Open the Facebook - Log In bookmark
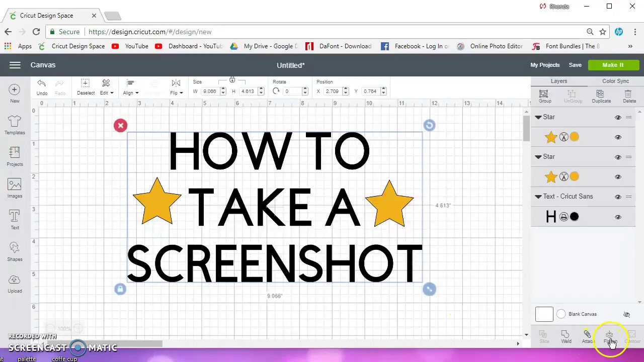 tap(415, 46)
